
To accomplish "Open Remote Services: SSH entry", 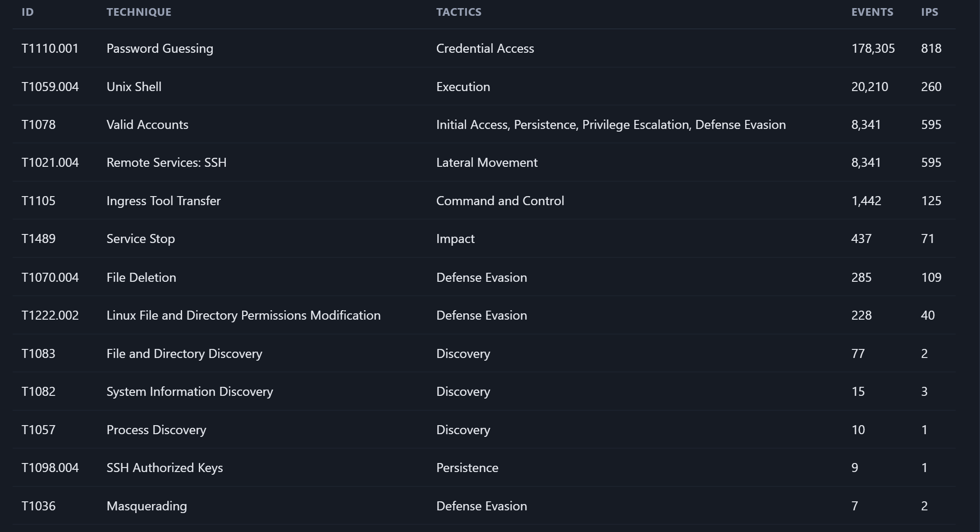I will tap(166, 162).
